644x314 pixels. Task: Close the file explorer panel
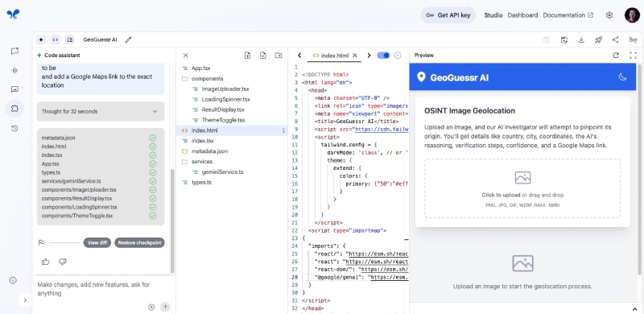tap(186, 56)
